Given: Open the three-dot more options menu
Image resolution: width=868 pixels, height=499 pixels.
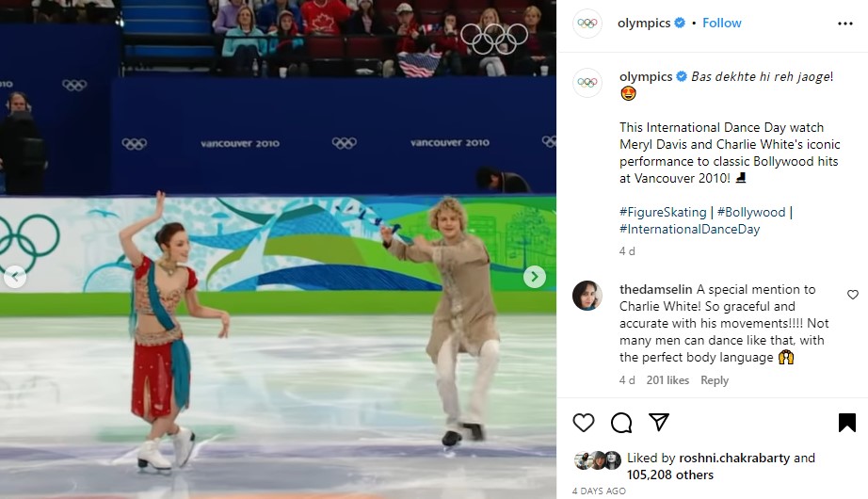Looking at the screenshot, I should pyautogui.click(x=844, y=24).
